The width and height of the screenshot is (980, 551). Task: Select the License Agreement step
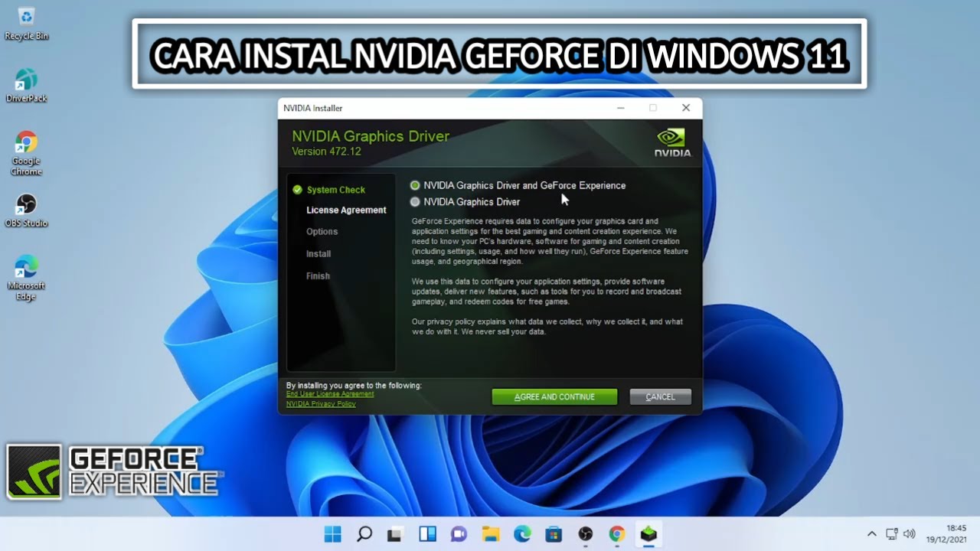tap(346, 210)
